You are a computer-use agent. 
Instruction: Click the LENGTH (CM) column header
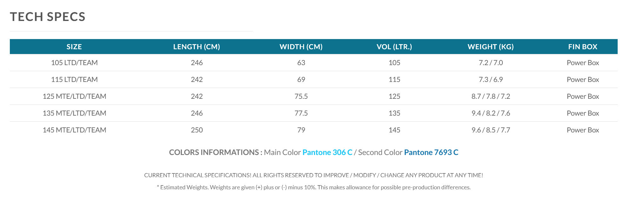click(196, 47)
